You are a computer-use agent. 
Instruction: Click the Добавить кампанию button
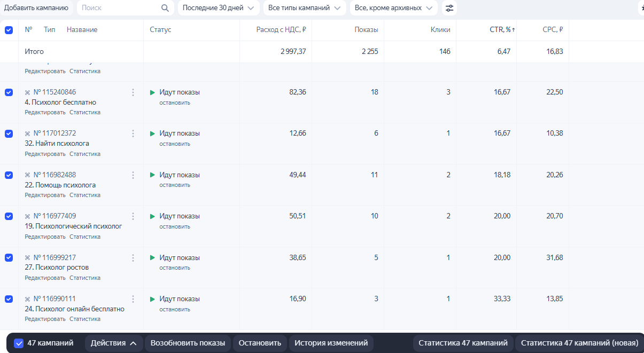(x=36, y=8)
